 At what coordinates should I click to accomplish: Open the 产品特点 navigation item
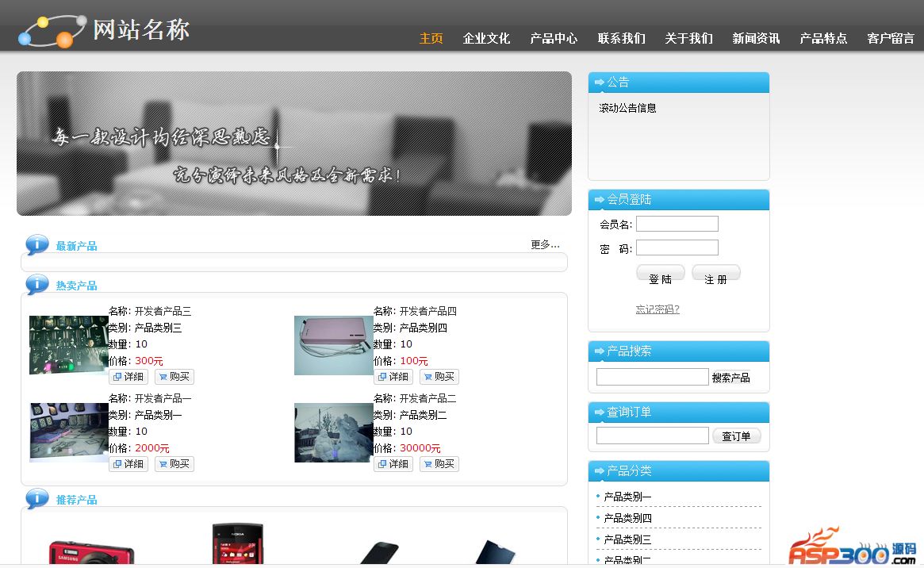[x=823, y=38]
